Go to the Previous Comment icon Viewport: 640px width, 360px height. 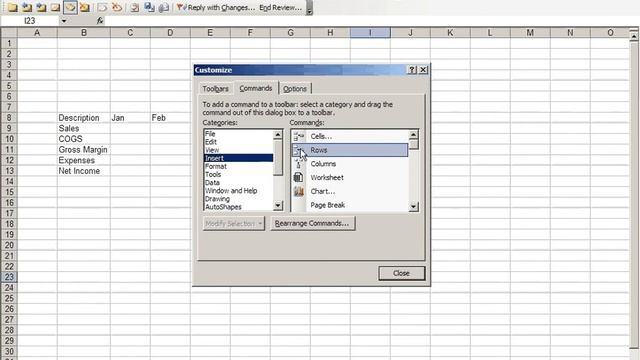27,7
